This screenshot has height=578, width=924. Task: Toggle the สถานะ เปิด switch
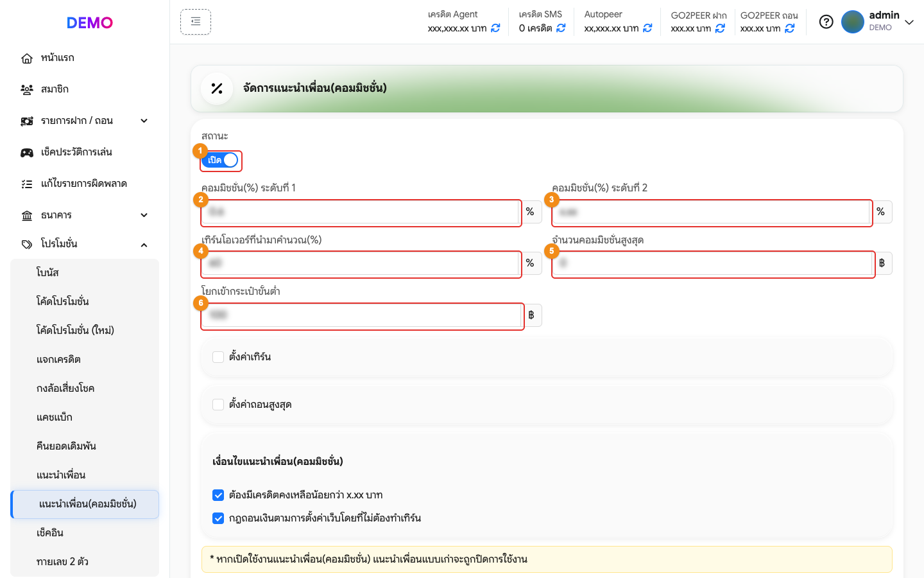point(220,161)
